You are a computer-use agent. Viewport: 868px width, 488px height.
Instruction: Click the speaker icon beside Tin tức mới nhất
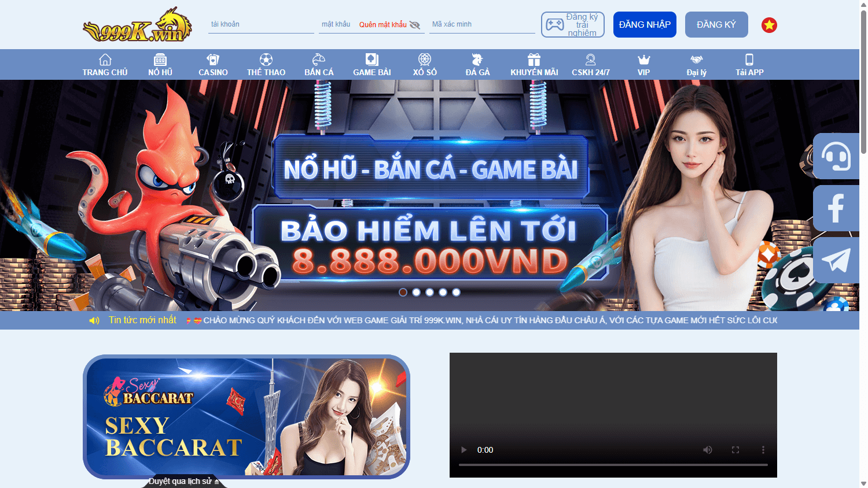click(94, 320)
